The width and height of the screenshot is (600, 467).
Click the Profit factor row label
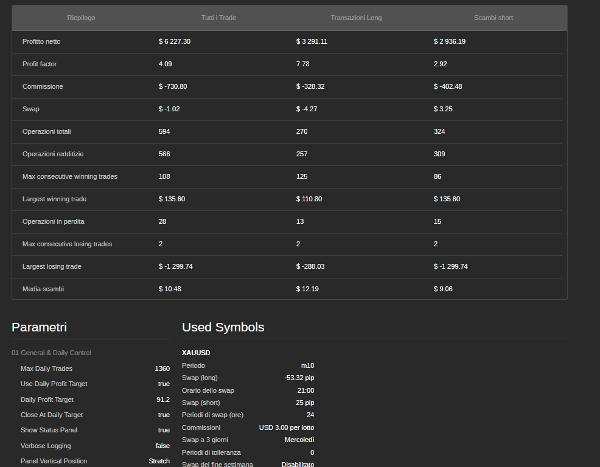[39, 64]
